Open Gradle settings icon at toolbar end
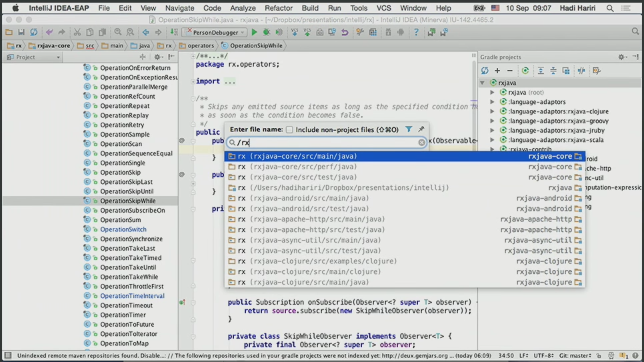 click(597, 71)
